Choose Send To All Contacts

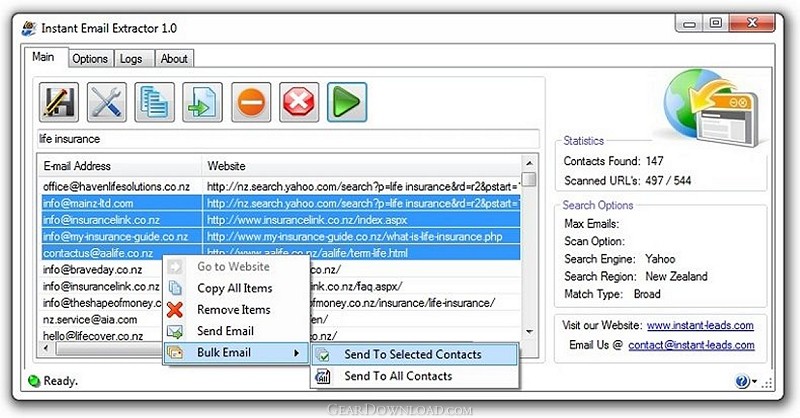pyautogui.click(x=415, y=376)
